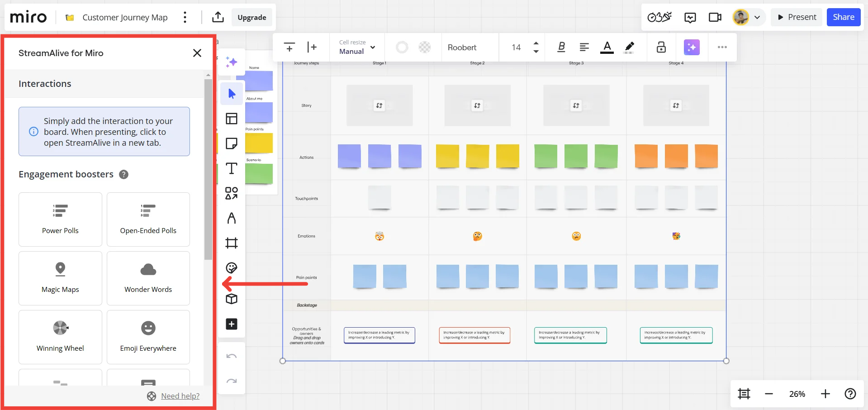Click the cube icon in left toolbar
Image resolution: width=868 pixels, height=410 pixels.
click(x=232, y=299)
